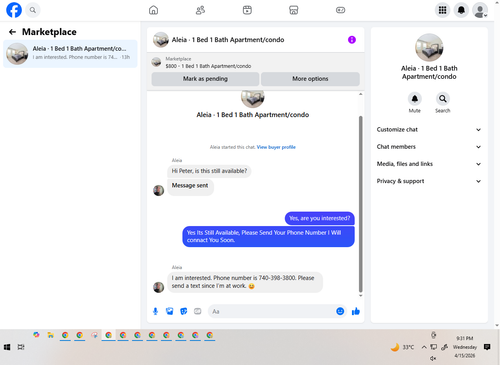Click the voice clip microphone icon
Viewport: 500px width, 365px height.
(x=155, y=311)
